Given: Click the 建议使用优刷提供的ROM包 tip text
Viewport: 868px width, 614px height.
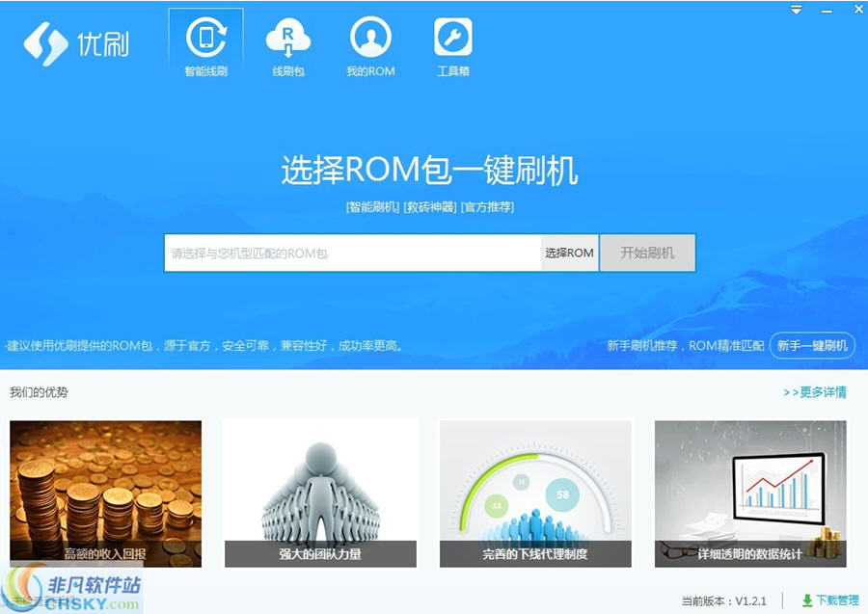Looking at the screenshot, I should pos(204,346).
